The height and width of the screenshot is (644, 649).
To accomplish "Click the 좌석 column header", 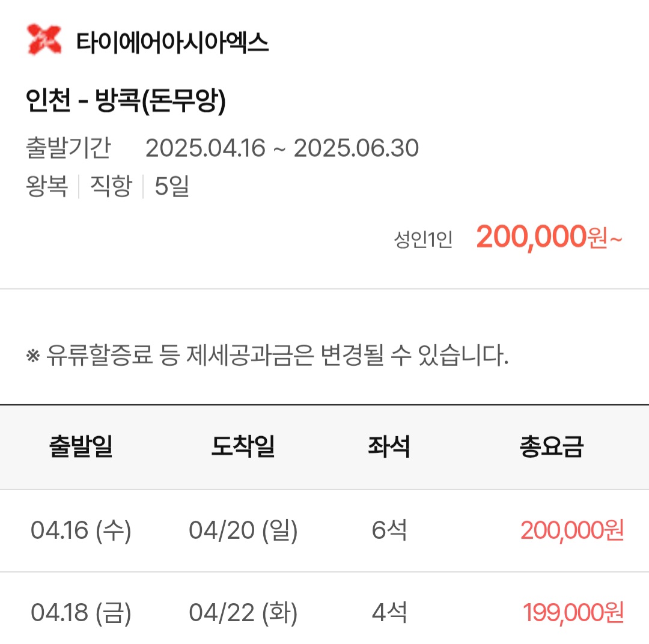I will [x=389, y=446].
